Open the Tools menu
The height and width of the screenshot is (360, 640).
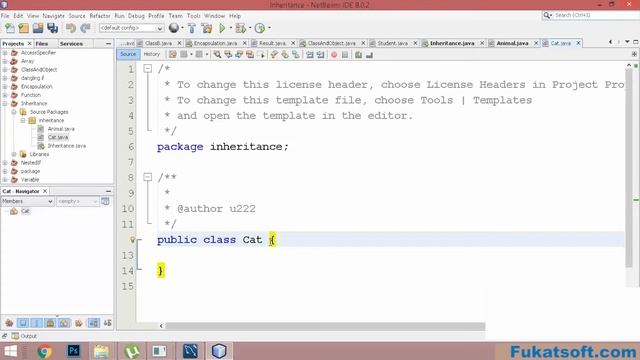tap(193, 16)
